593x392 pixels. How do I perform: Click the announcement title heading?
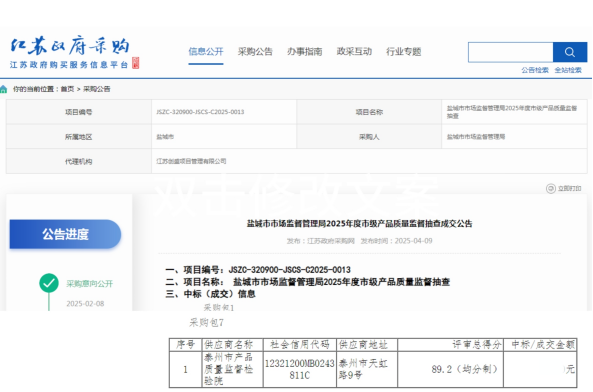[x=359, y=223]
